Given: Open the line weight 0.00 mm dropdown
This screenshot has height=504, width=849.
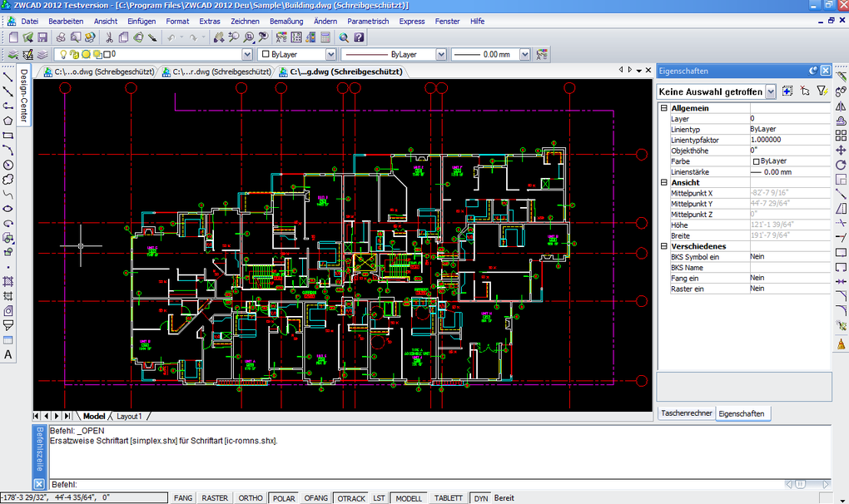Looking at the screenshot, I should 524,54.
